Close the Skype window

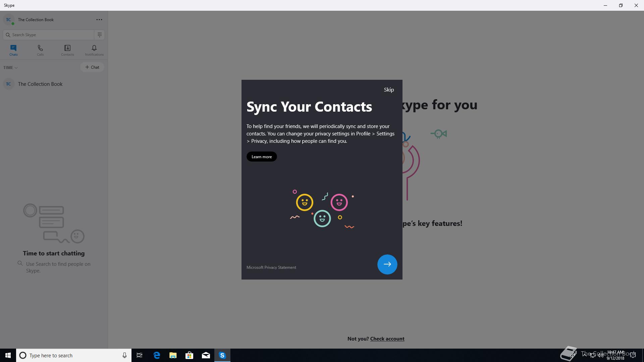636,5
